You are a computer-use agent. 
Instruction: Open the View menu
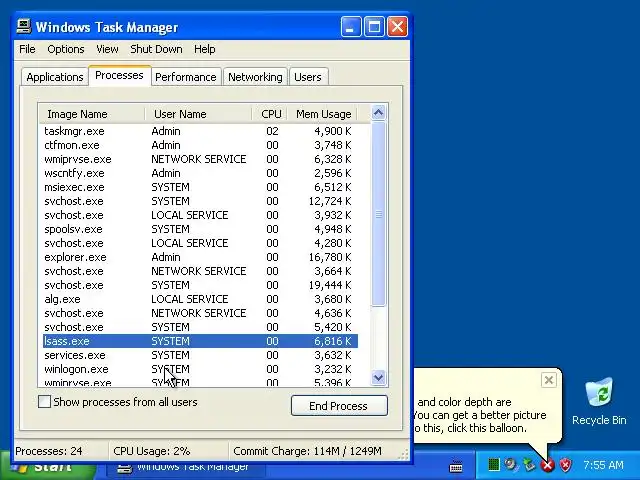click(x=107, y=49)
